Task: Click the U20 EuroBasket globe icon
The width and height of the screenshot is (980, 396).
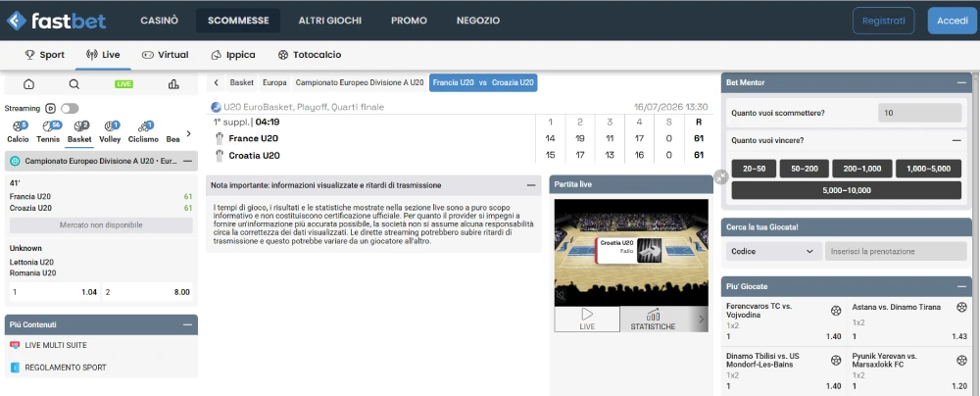Action: pyautogui.click(x=217, y=107)
